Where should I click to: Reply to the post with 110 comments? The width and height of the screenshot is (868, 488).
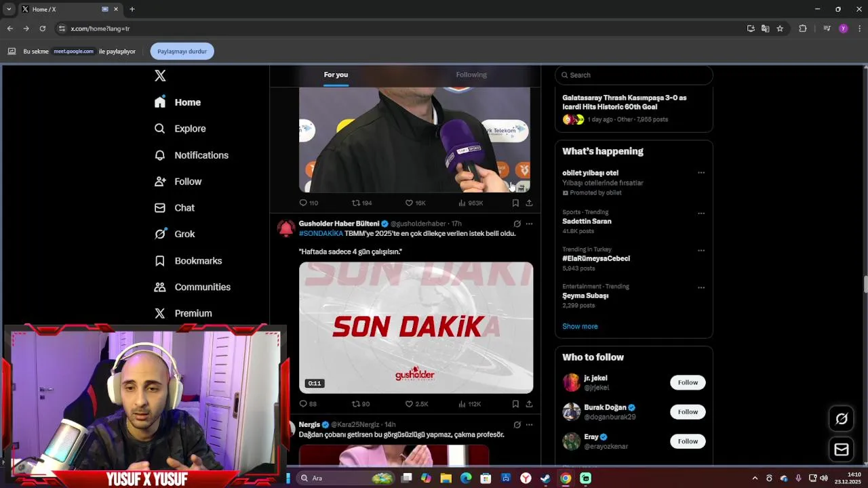click(x=309, y=203)
